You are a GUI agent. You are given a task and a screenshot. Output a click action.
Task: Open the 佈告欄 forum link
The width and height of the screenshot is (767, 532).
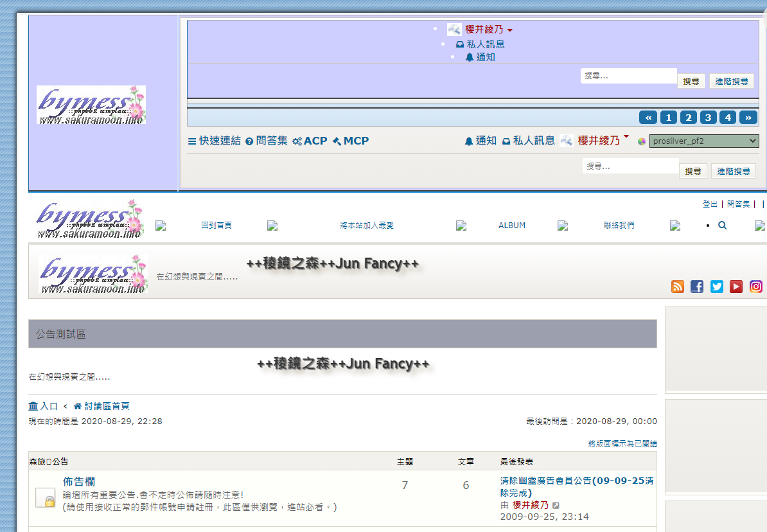[x=79, y=481]
